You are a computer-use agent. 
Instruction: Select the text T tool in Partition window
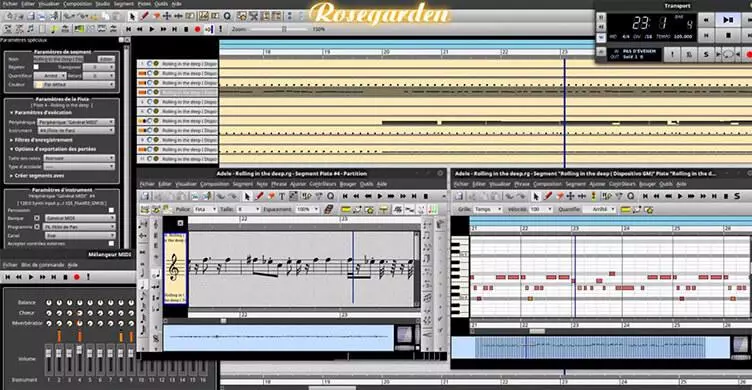[282, 196]
